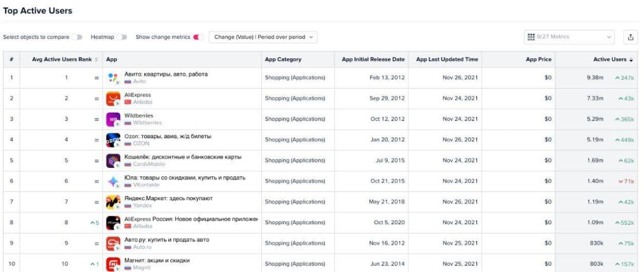Click the export share icon button
The image size is (644, 272).
(x=631, y=37)
